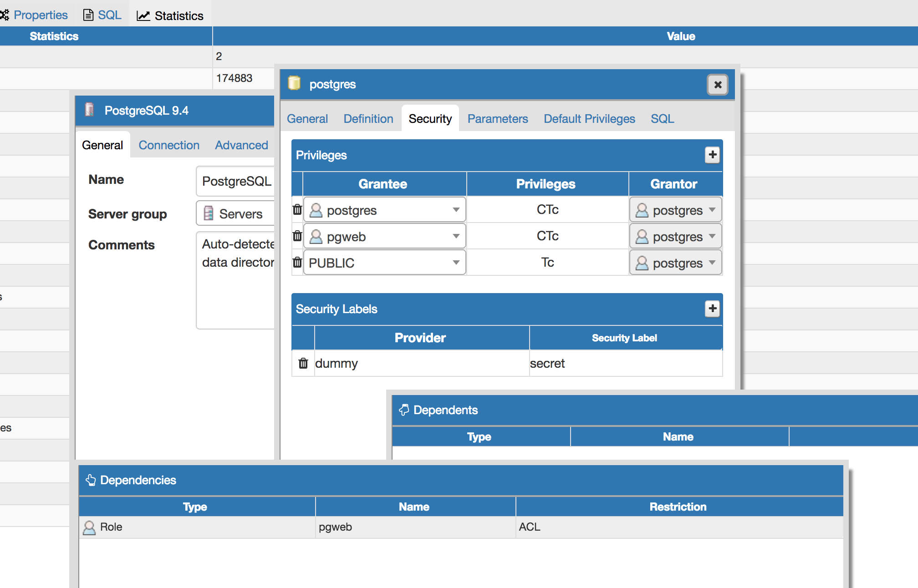Open the Connection tab of server dialog
The image size is (918, 588).
tap(168, 145)
